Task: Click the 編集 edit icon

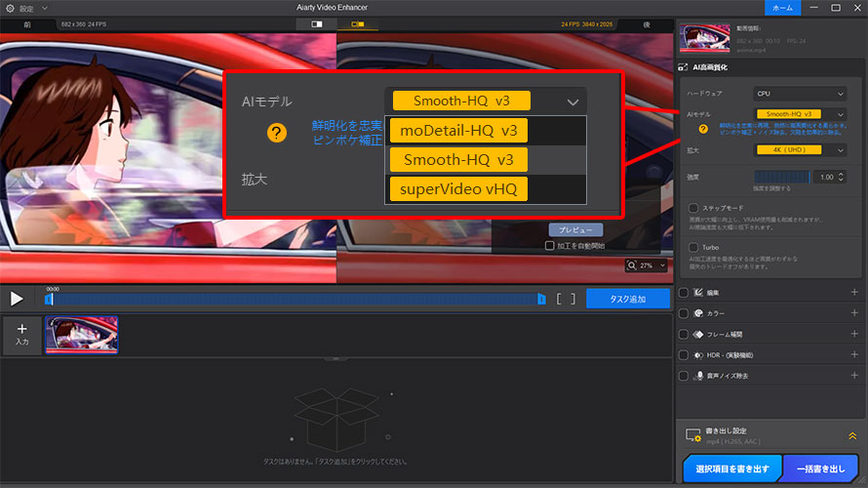Action: [698, 293]
